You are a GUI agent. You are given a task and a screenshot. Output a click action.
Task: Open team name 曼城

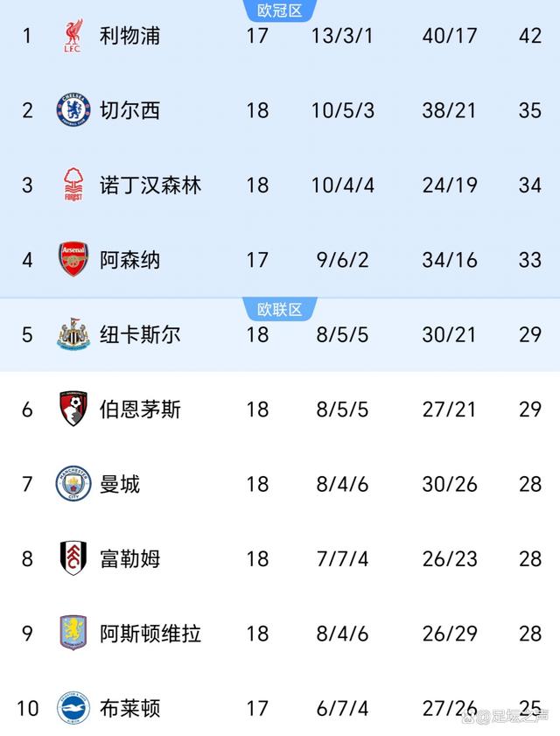tap(120, 484)
